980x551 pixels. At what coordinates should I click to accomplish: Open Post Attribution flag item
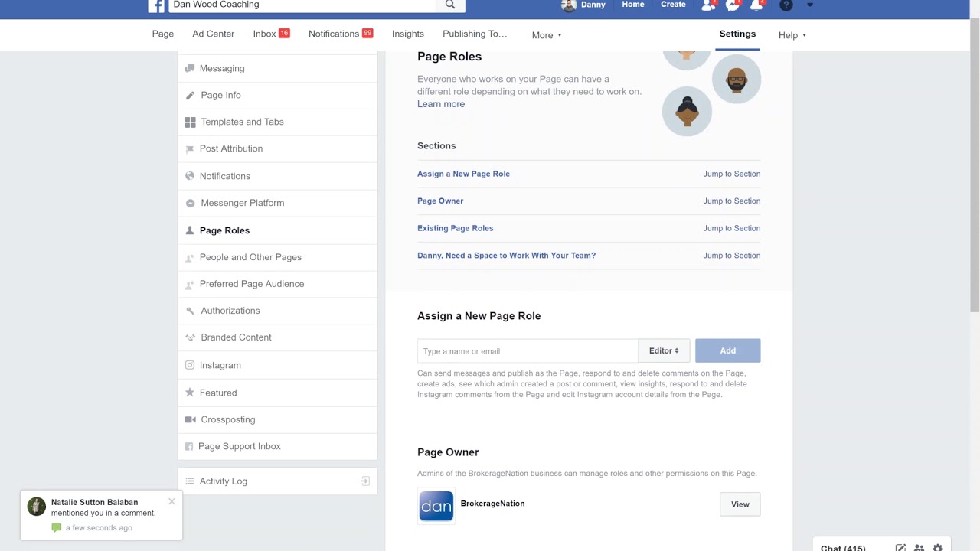coord(277,148)
